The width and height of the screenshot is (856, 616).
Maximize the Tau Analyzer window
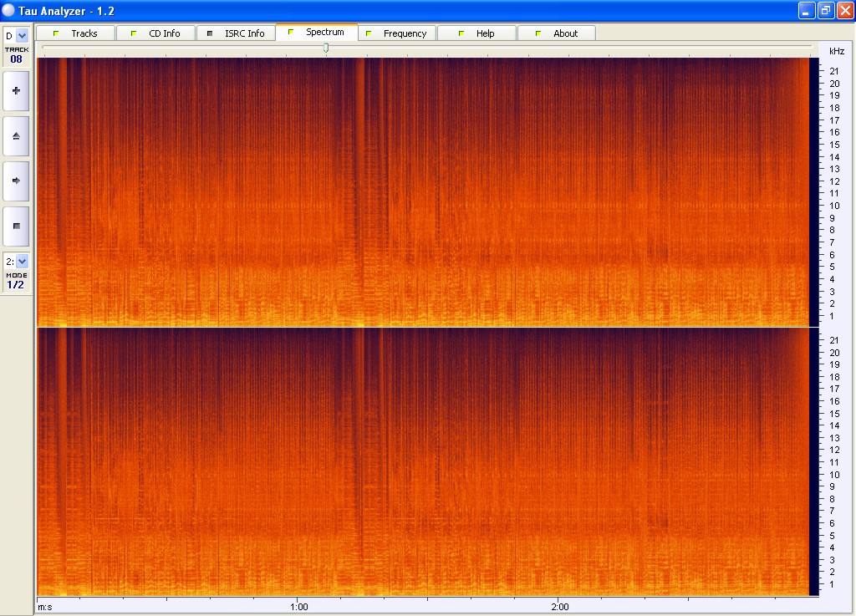(825, 10)
